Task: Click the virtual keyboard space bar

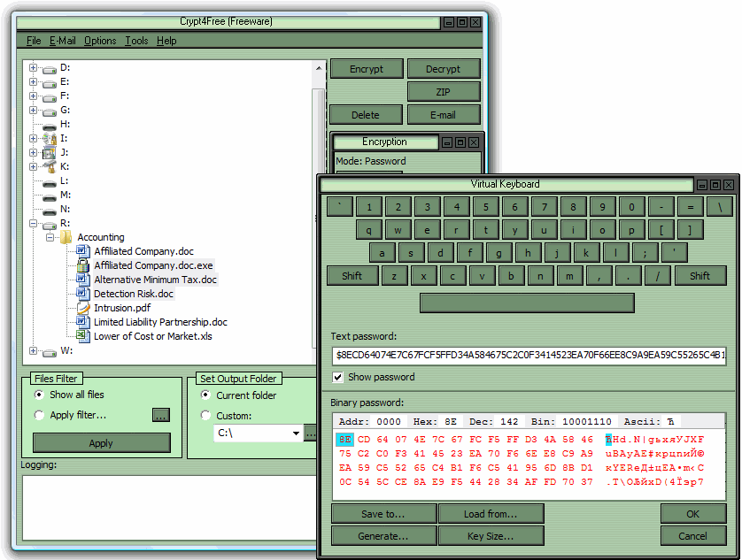Action: [x=527, y=303]
